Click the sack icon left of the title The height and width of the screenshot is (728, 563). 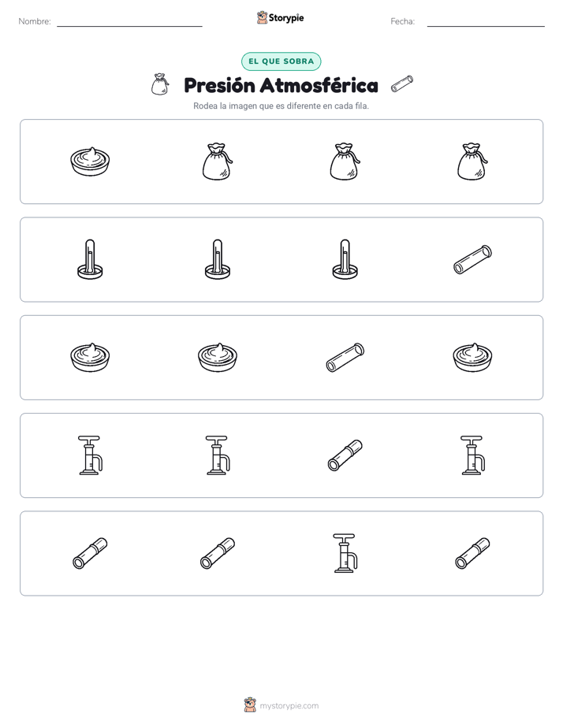pyautogui.click(x=160, y=84)
